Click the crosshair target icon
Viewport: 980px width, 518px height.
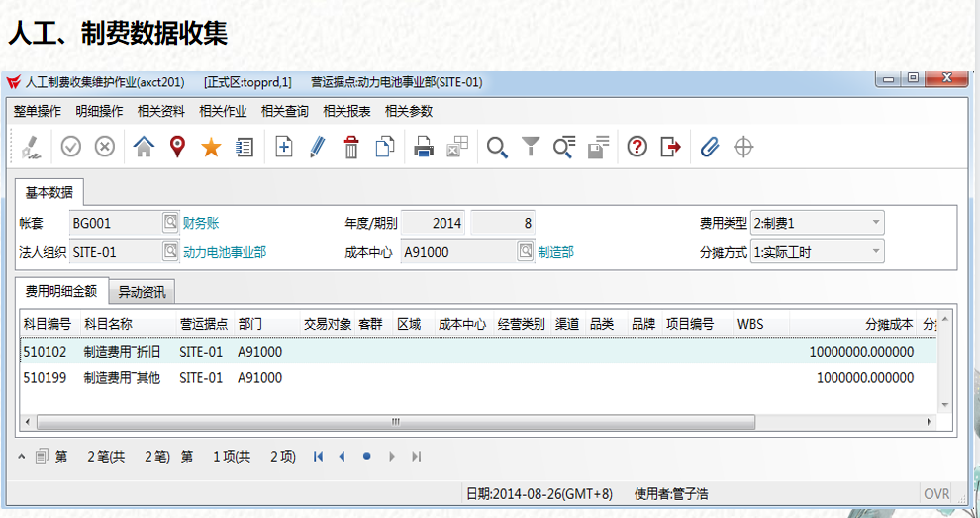coord(743,147)
